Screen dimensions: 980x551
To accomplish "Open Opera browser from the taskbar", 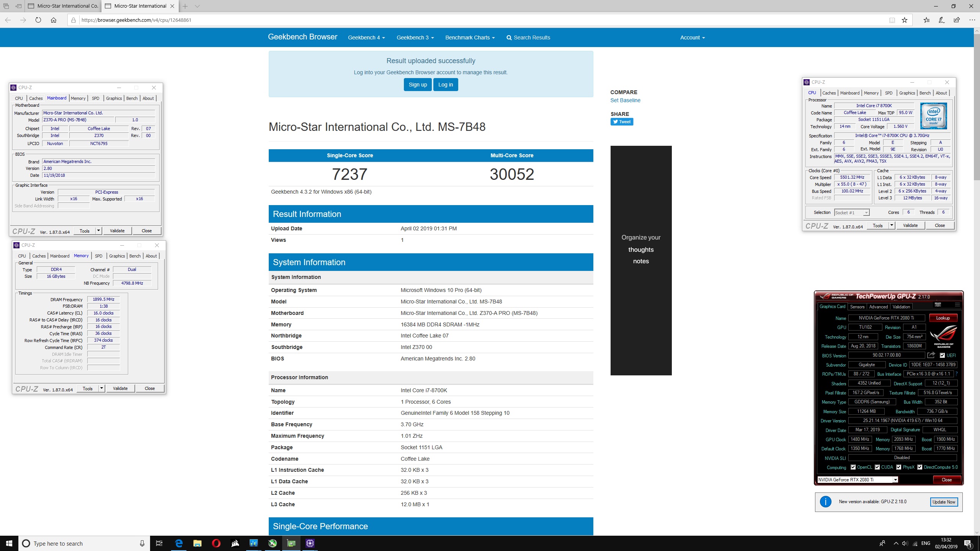I will click(216, 543).
